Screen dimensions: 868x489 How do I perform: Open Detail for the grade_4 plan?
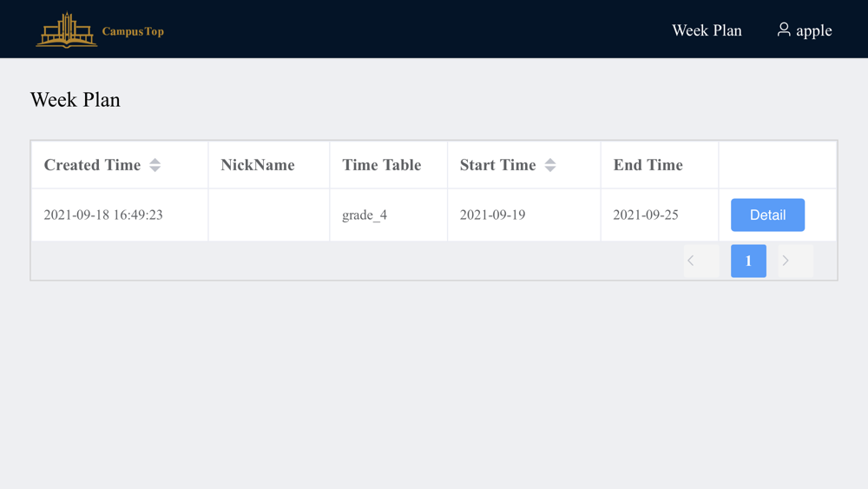pyautogui.click(x=767, y=215)
